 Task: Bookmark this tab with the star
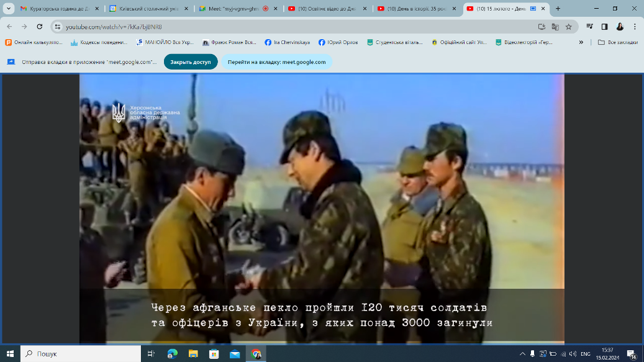click(568, 27)
